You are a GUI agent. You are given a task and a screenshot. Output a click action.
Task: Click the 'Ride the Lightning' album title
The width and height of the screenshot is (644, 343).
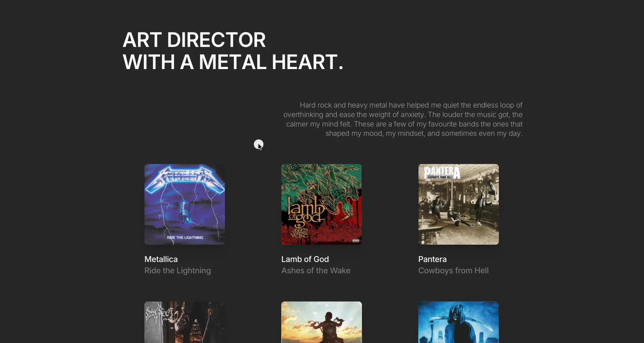click(177, 271)
